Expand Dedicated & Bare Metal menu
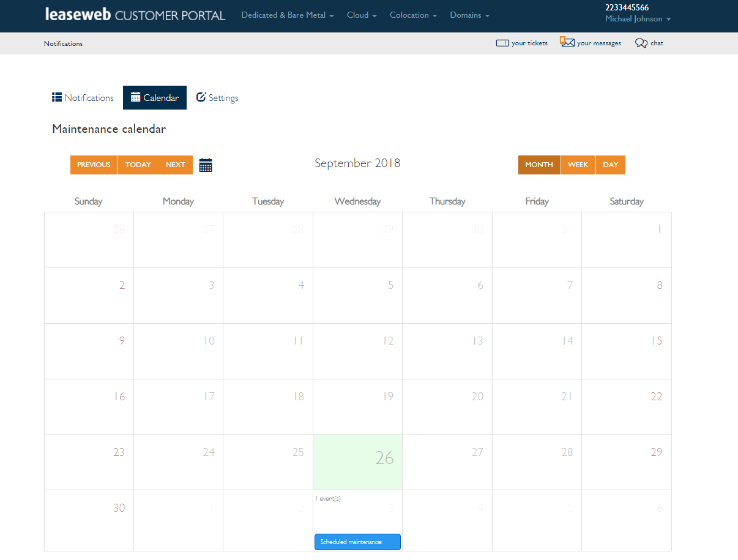 (x=287, y=15)
